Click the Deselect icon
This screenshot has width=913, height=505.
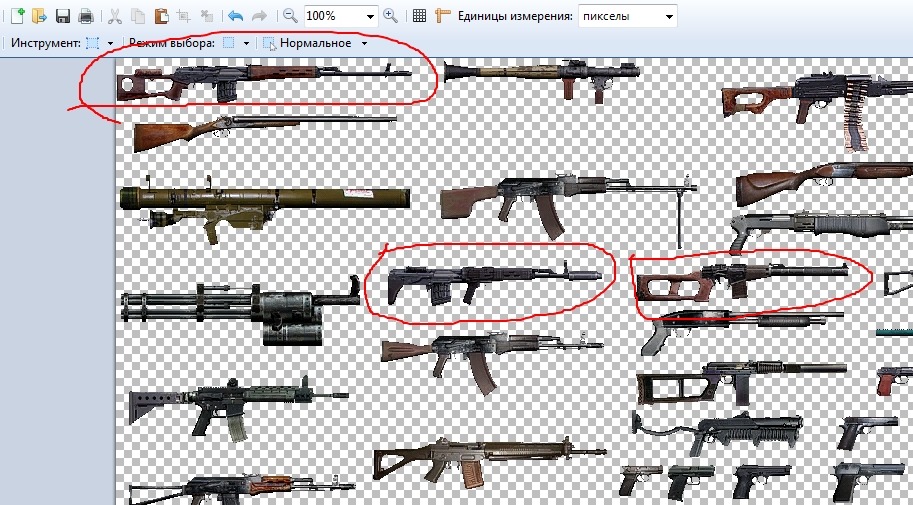(x=206, y=16)
